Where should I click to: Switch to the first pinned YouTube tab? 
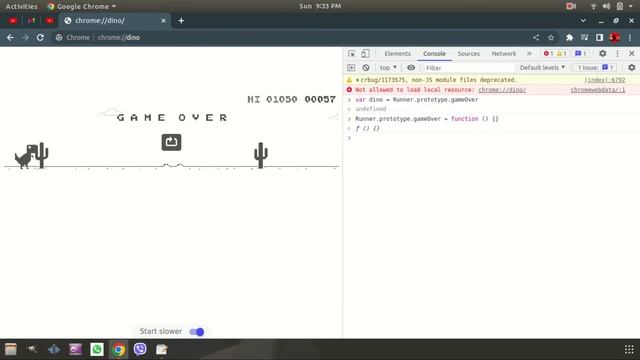(13, 20)
